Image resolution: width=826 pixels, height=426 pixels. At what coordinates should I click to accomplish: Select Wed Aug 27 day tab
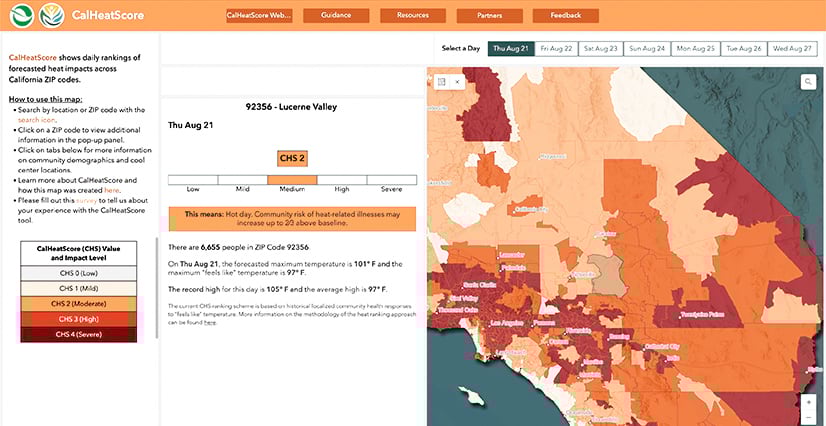point(792,48)
